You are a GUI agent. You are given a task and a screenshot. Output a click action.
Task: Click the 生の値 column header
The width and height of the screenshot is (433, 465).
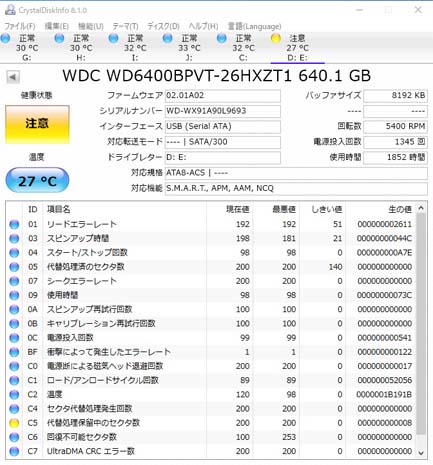tap(400, 209)
